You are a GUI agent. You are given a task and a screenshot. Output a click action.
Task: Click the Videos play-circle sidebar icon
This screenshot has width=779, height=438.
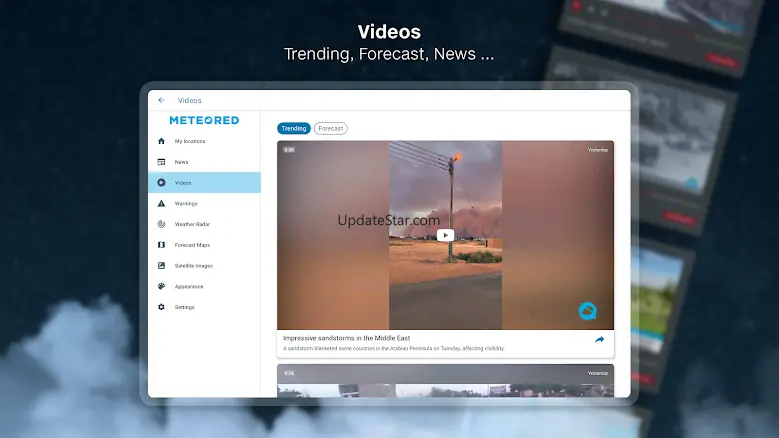tap(161, 183)
